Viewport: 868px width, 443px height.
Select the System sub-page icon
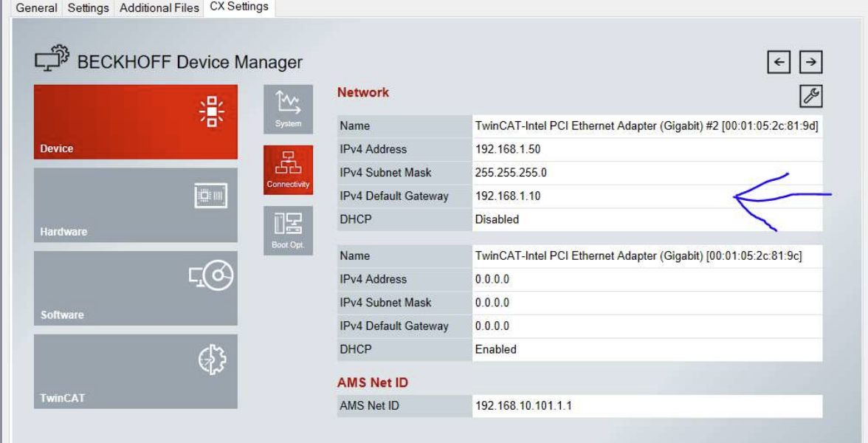click(288, 109)
